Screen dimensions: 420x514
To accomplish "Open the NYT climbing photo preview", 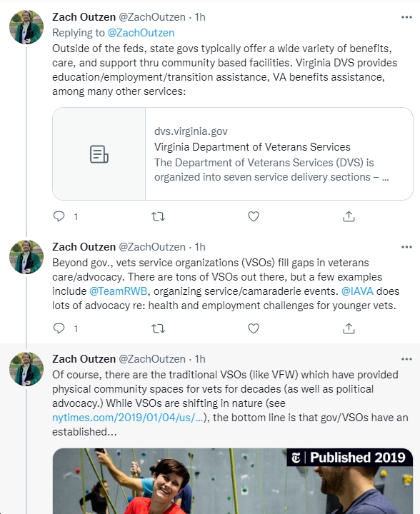I will [x=233, y=481].
